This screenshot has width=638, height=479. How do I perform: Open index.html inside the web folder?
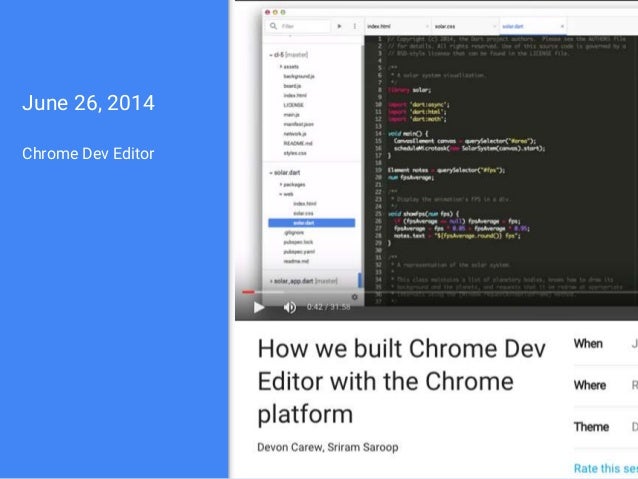(x=305, y=203)
